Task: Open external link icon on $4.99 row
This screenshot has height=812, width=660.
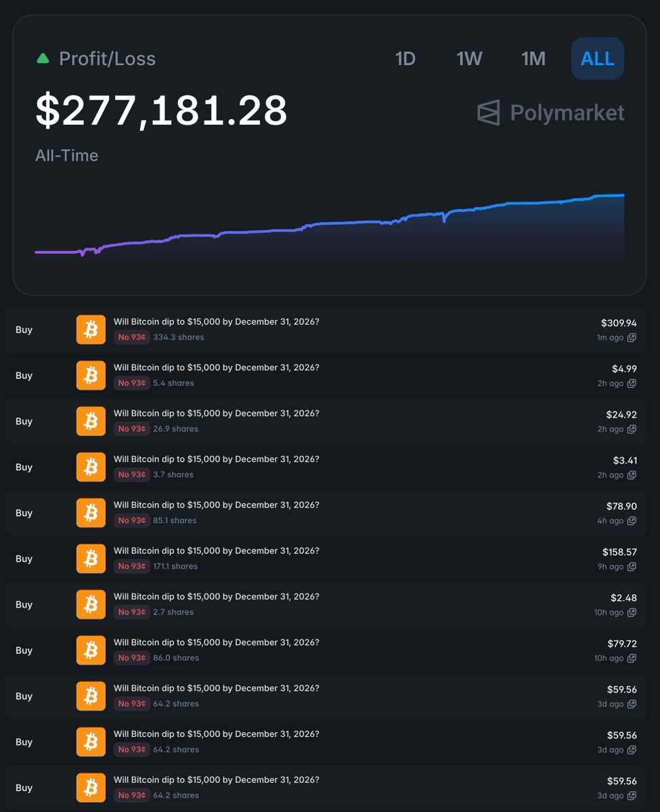Action: click(x=632, y=384)
